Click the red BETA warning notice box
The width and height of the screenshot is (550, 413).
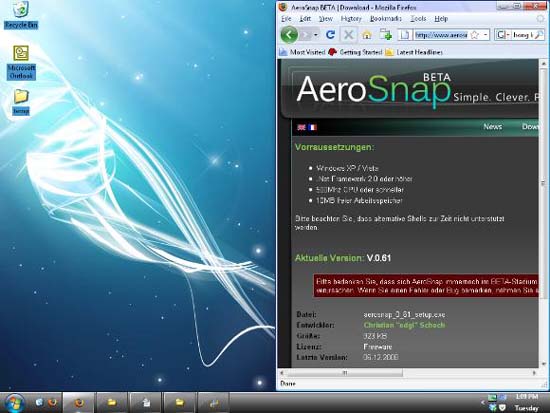coord(426,286)
